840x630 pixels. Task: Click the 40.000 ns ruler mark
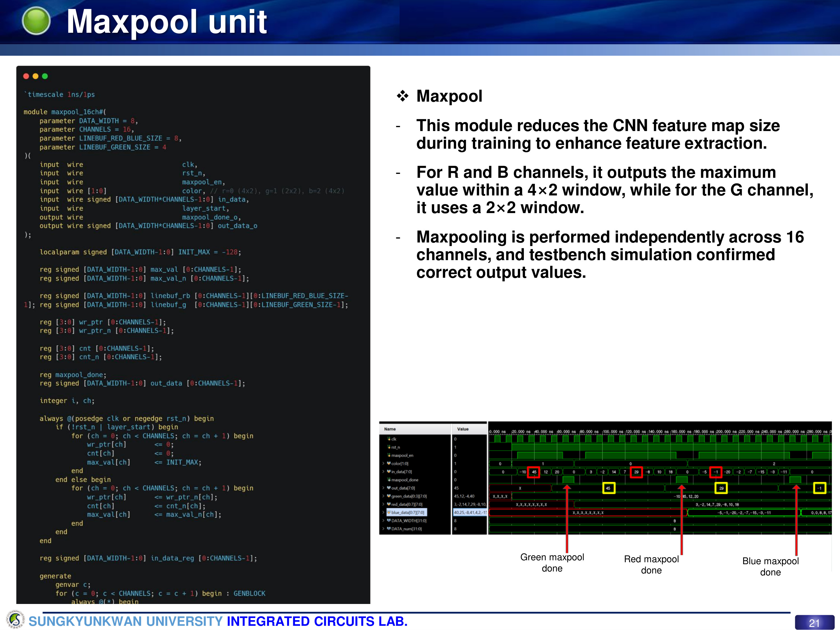click(x=544, y=431)
